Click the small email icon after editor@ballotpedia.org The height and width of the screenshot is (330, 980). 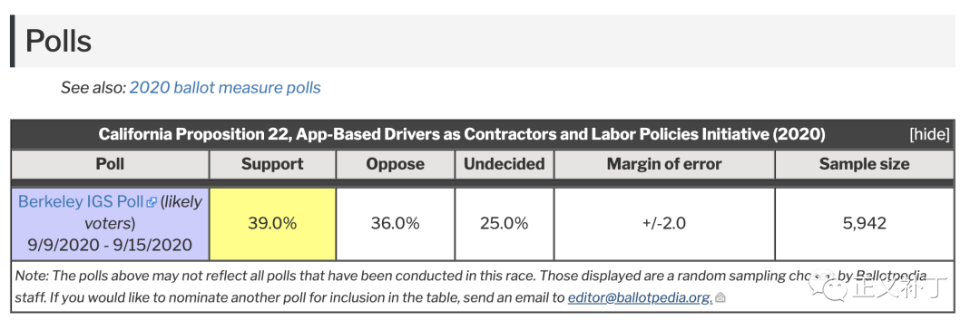tap(720, 298)
